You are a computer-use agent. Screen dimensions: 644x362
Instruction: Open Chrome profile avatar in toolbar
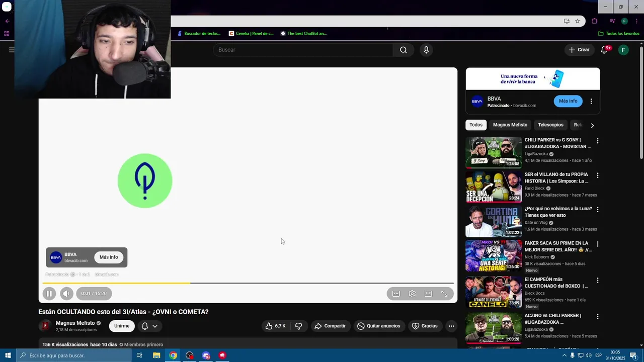[x=624, y=21]
